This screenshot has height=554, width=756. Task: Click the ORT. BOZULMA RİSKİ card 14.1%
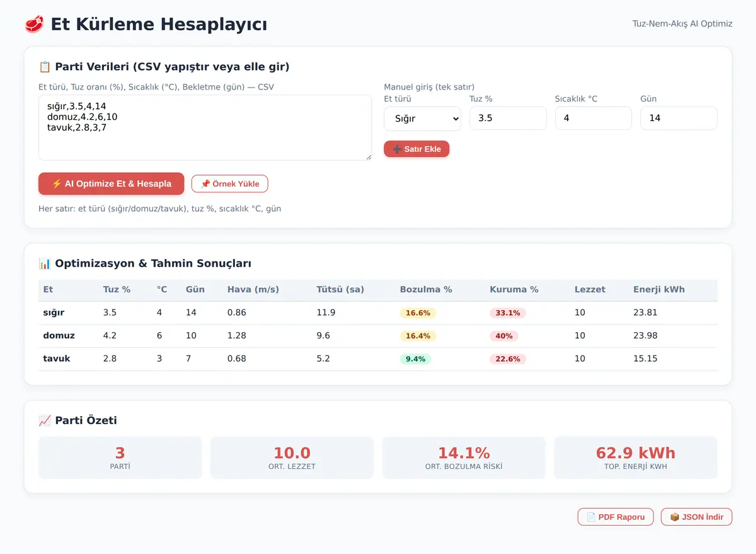click(x=464, y=458)
